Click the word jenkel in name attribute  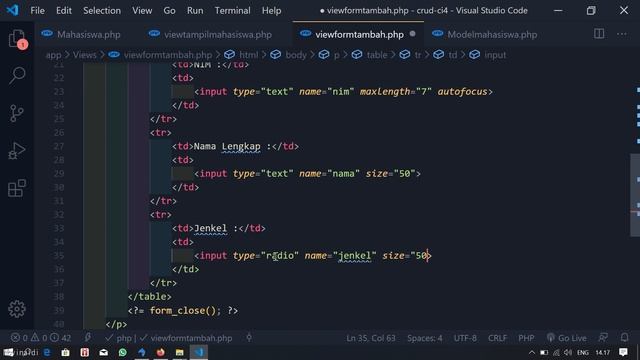pos(355,256)
